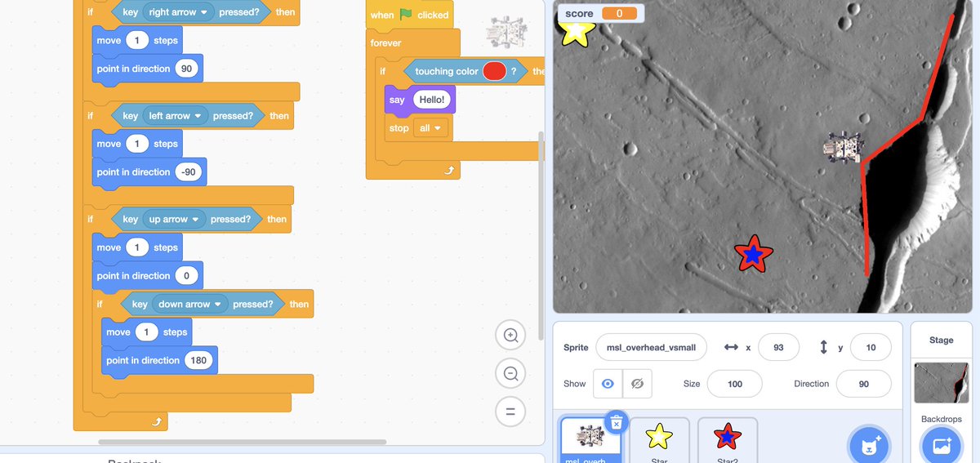Edit the point in direction 90 value
This screenshot has height=463, width=980.
(186, 69)
